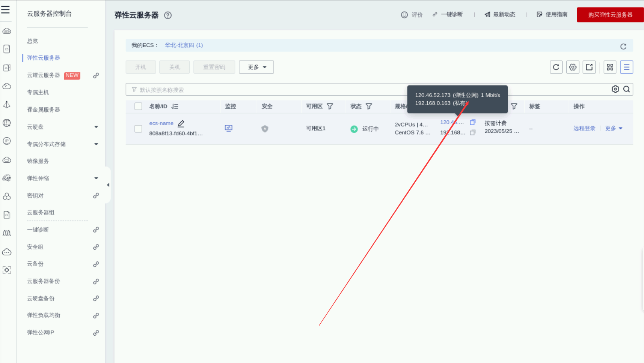Click link icon next to sidebar 一键诊断
The image size is (644, 363).
96,230
